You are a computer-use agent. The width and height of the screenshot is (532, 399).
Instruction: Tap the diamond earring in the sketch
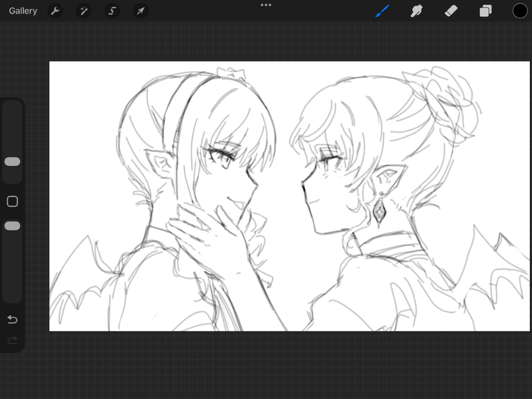click(379, 212)
